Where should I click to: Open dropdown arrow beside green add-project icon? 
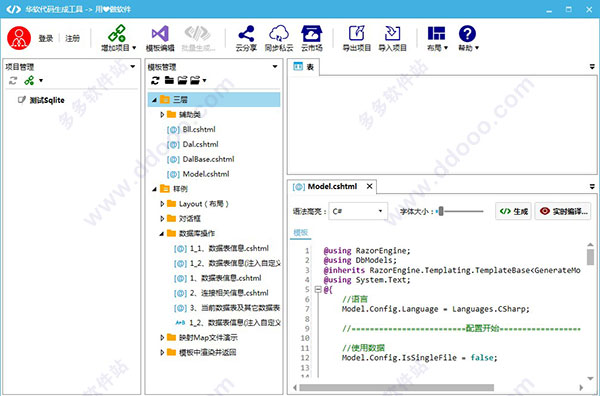click(x=41, y=81)
